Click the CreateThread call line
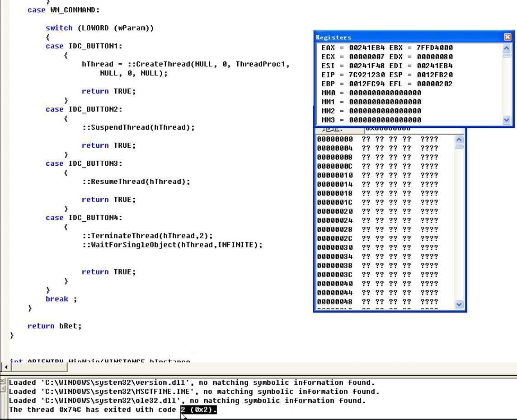Image resolution: width=517 pixels, height=420 pixels. tap(185, 64)
